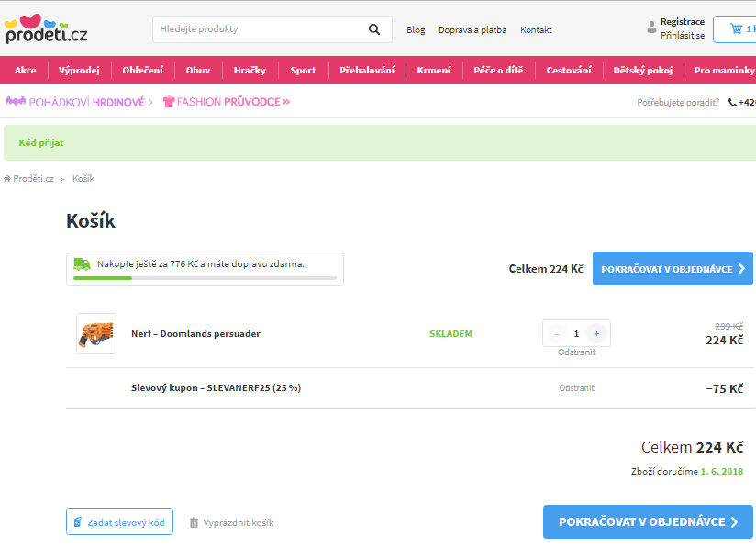Screen dimensions: 756x548
Task: Open the Krmení menu category
Action: [x=434, y=71]
